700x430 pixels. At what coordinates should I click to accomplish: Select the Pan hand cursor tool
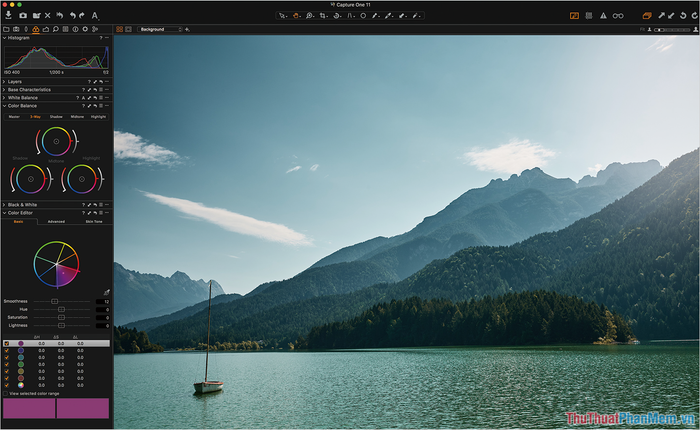(x=297, y=16)
